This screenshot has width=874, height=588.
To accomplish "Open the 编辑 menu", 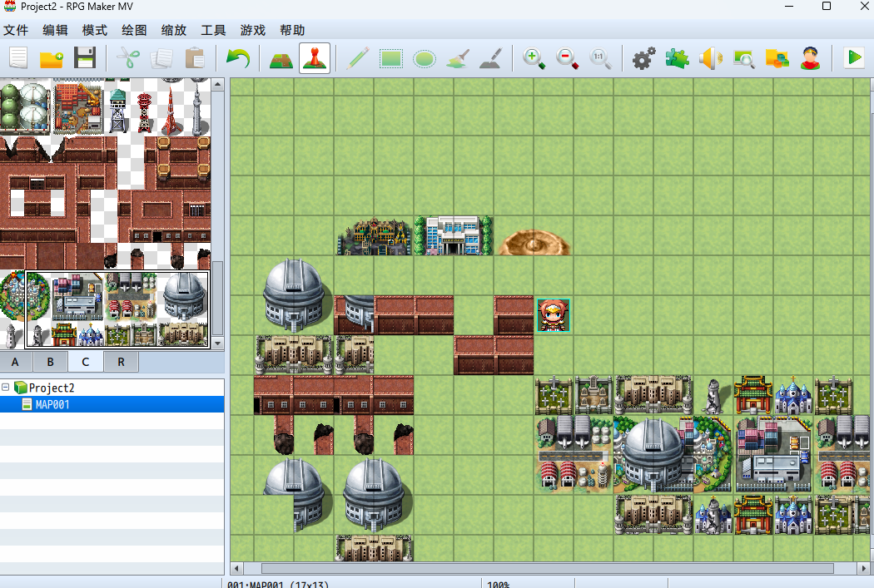I will [55, 30].
